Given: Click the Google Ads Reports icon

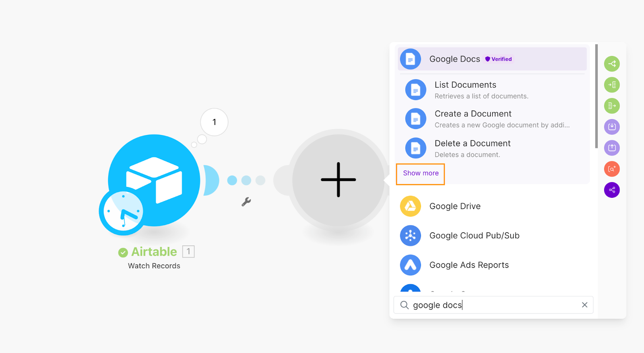Looking at the screenshot, I should point(410,265).
